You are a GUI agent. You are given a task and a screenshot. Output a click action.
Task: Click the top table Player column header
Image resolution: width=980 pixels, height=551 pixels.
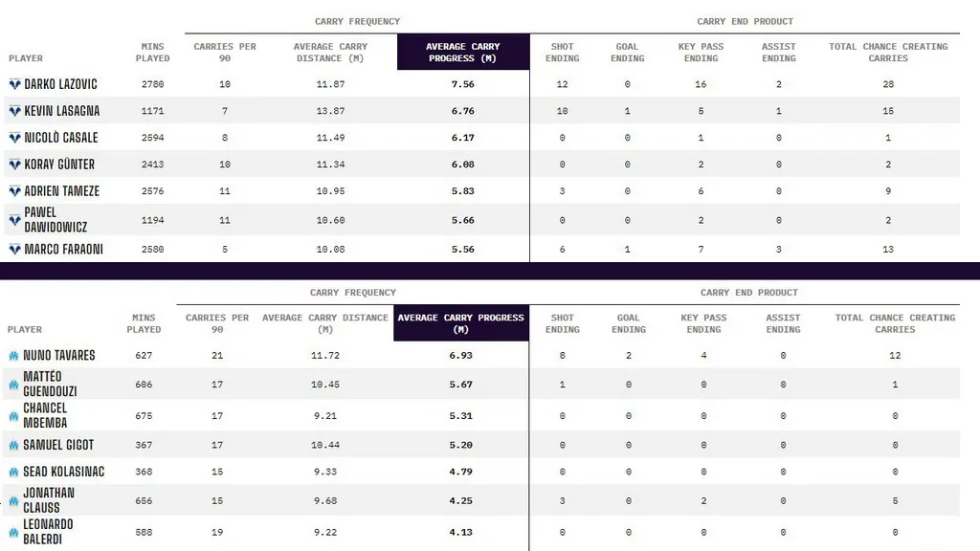coord(26,58)
